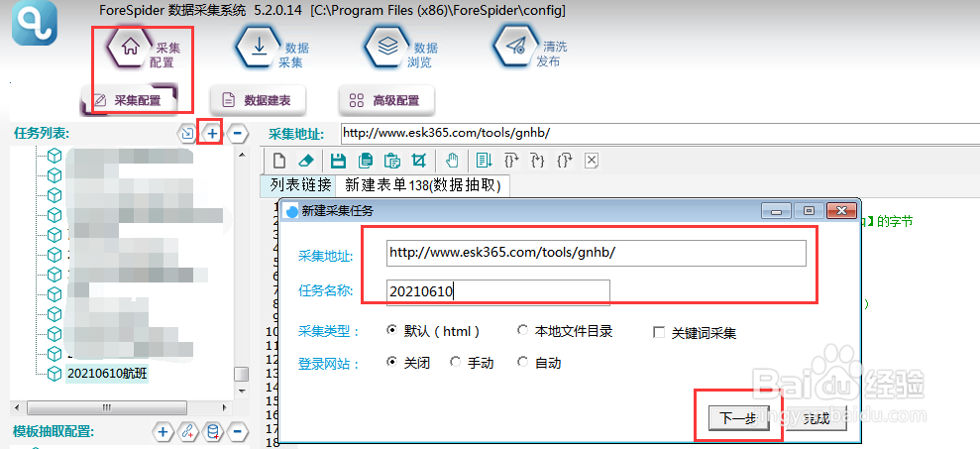Image resolution: width=980 pixels, height=449 pixels.
Task: Minimize the 新建采集任务 dialog
Action: (x=777, y=211)
